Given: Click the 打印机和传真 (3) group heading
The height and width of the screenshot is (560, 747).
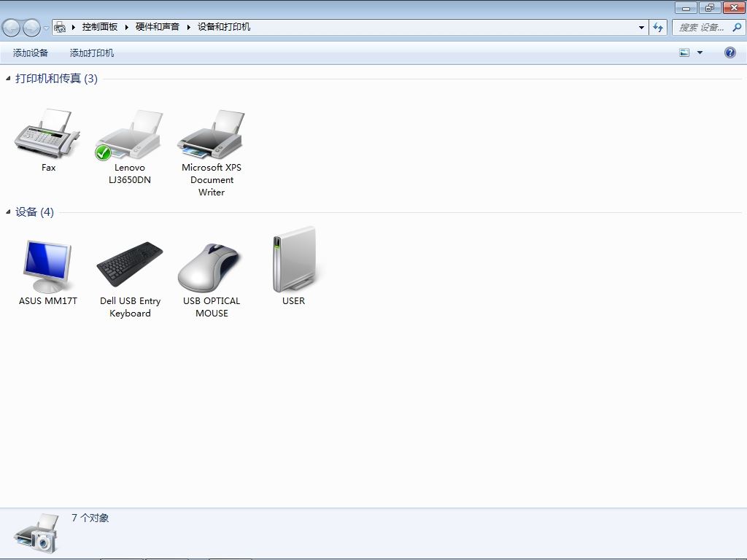Looking at the screenshot, I should (56, 78).
